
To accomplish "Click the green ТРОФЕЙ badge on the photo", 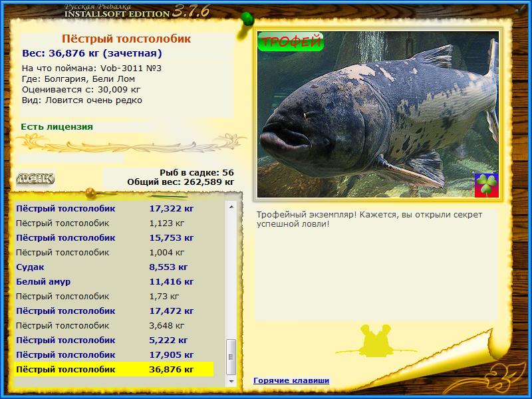I will (291, 41).
